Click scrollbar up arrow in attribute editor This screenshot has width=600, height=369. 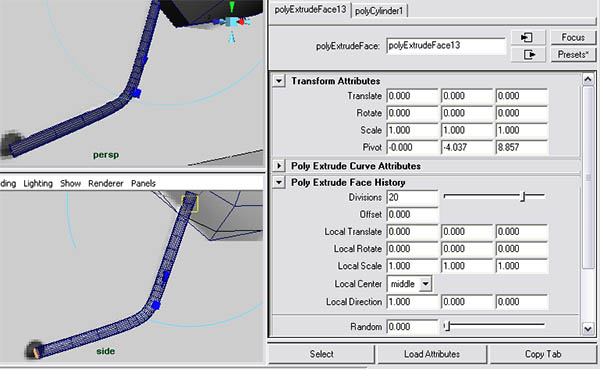point(588,79)
